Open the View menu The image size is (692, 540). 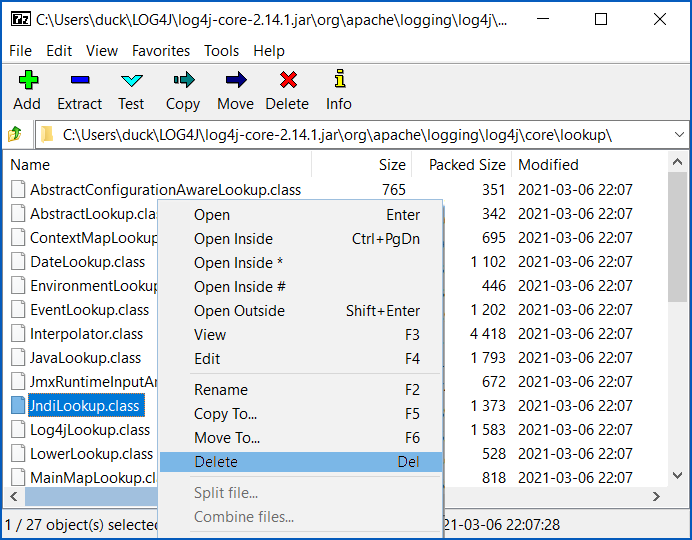point(102,51)
